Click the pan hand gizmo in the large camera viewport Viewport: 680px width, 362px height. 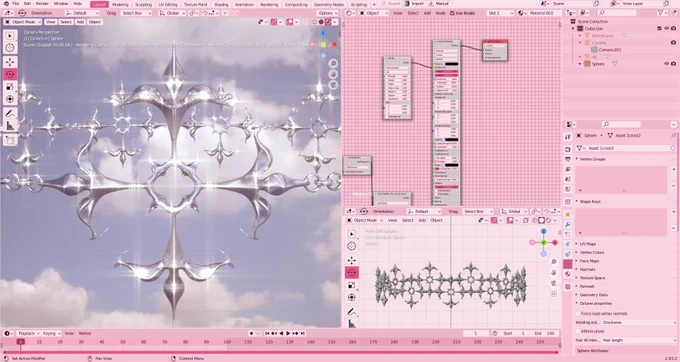pos(333,74)
